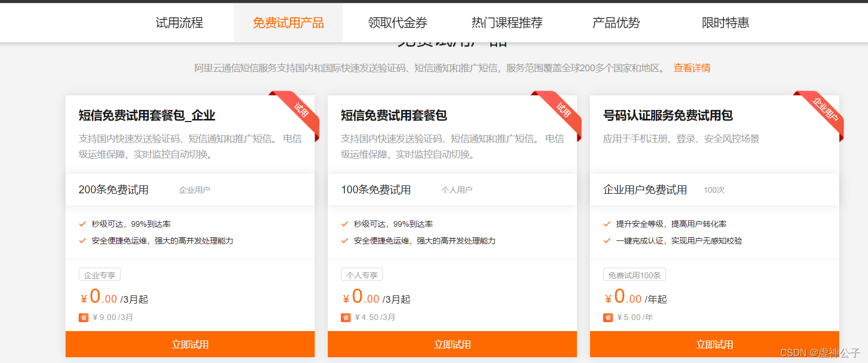The width and height of the screenshot is (868, 363).
Task: Click the 试用 ribbon on the 个人用户 package
Action: click(x=563, y=110)
